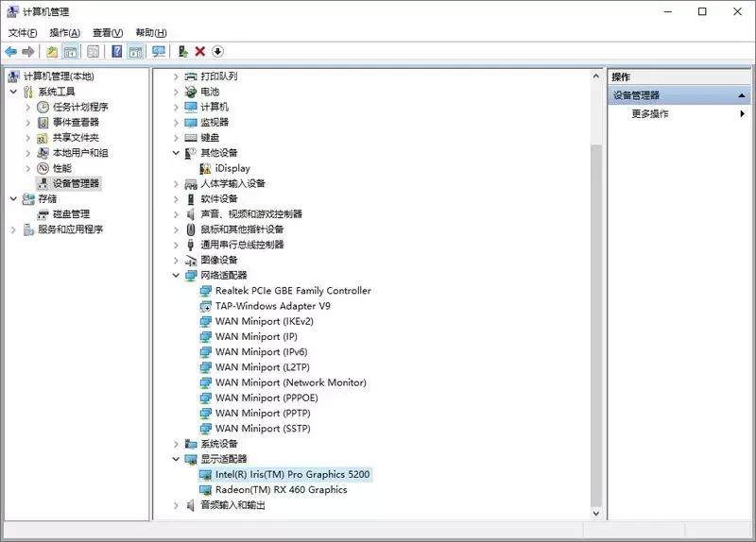Click device list scrollbar down arrow

[596, 514]
